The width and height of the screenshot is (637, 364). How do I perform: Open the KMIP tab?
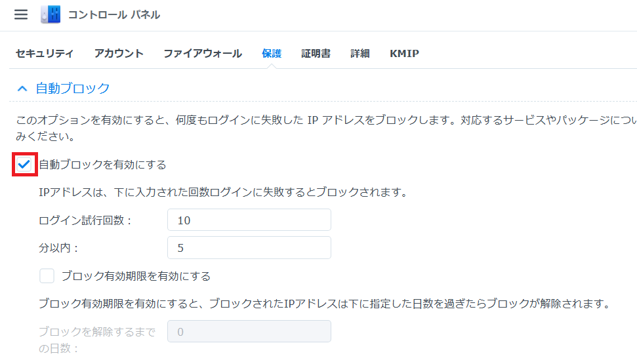pyautogui.click(x=404, y=54)
